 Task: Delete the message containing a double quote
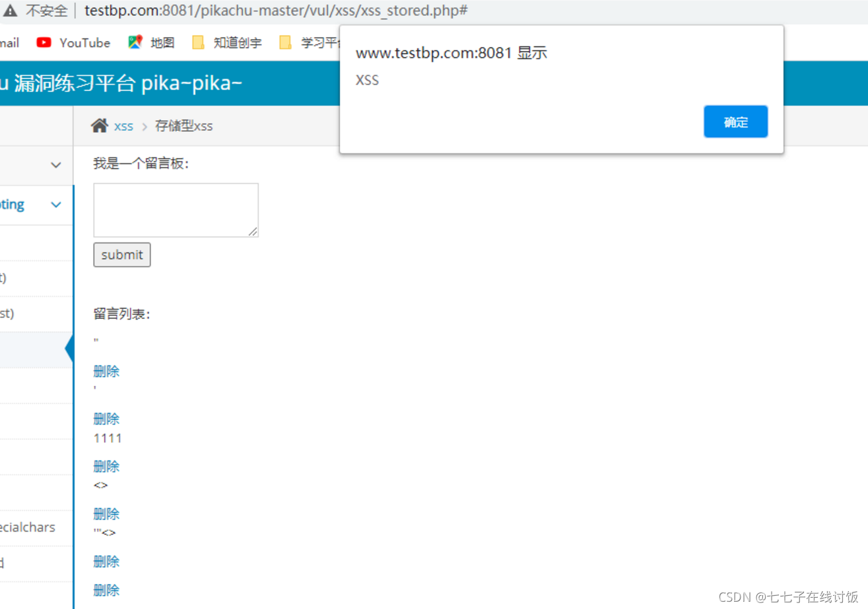(106, 371)
